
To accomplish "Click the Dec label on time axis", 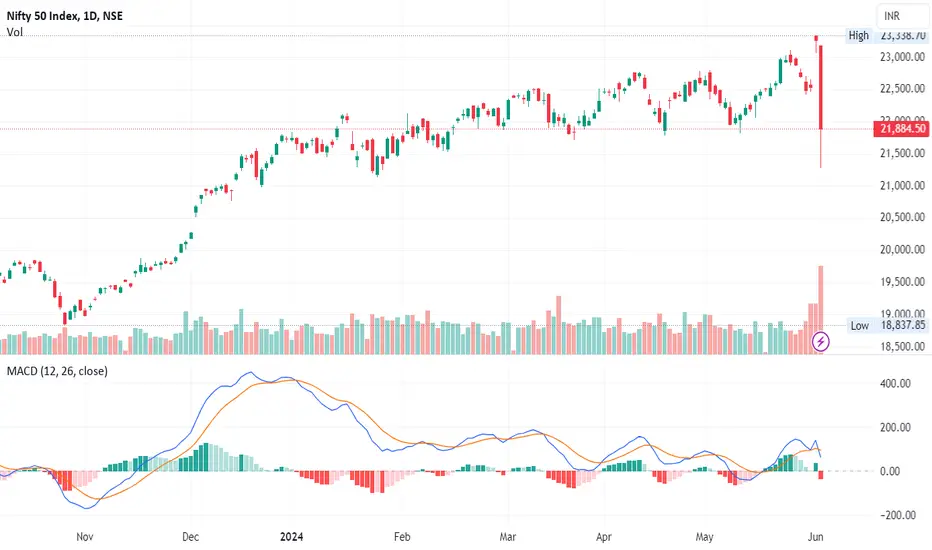I will tap(190, 537).
